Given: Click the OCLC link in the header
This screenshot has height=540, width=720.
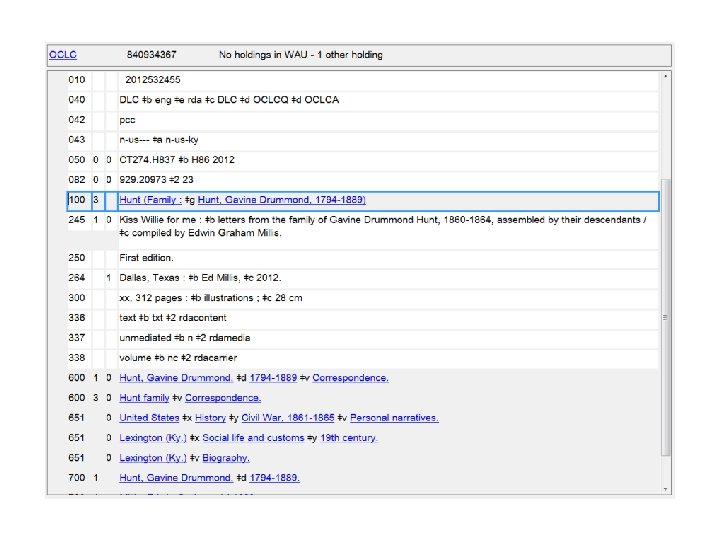Looking at the screenshot, I should [x=63, y=54].
